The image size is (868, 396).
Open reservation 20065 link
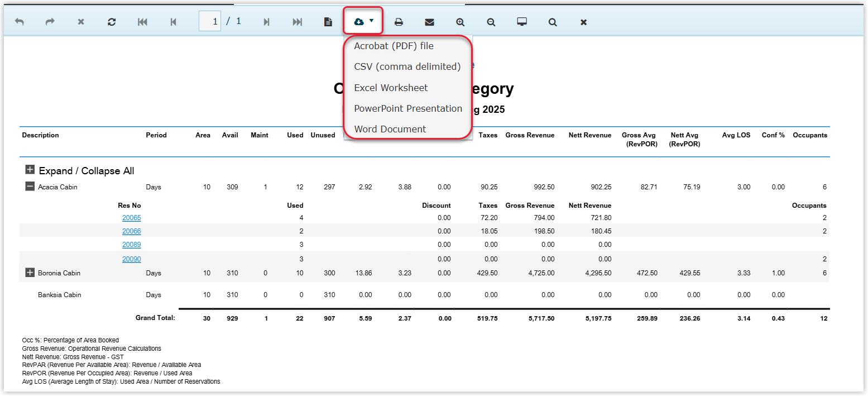click(x=132, y=218)
